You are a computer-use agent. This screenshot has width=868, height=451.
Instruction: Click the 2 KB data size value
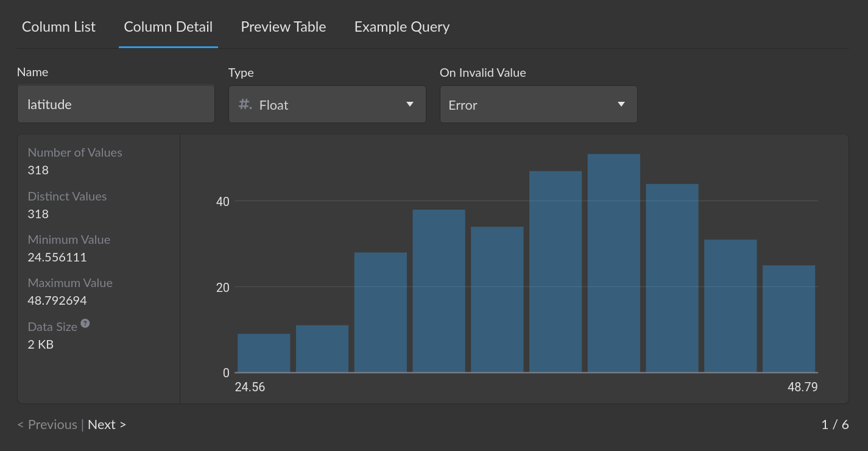coord(41,344)
